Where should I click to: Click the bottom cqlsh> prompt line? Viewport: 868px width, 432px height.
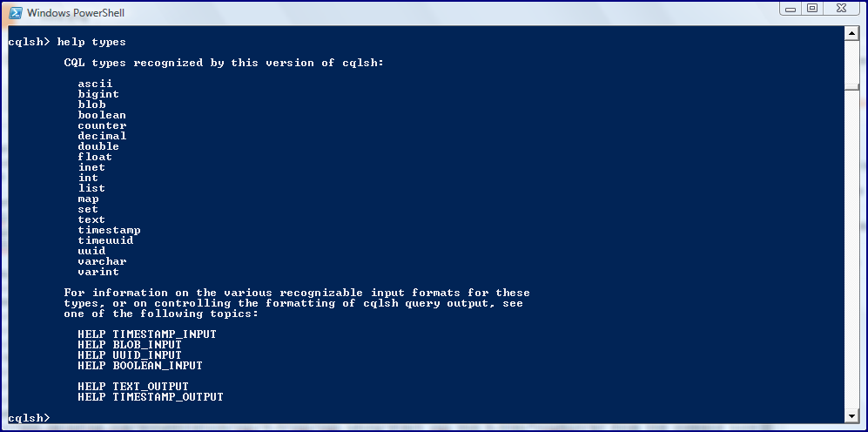29,417
